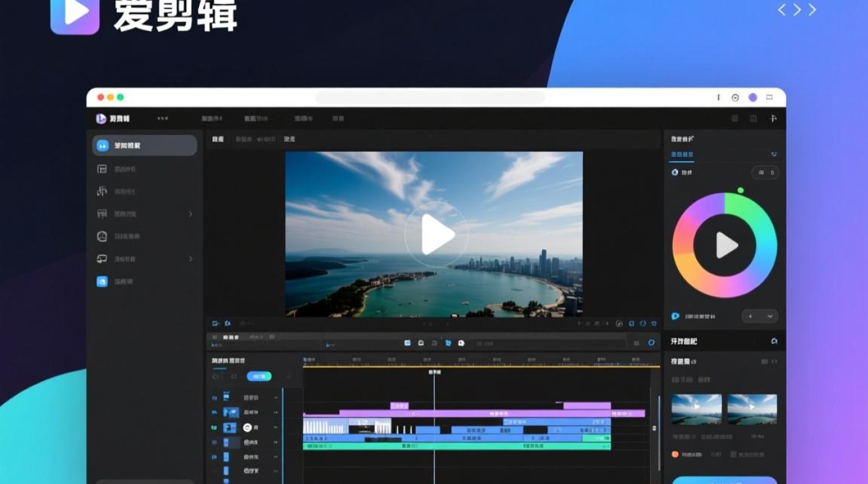Click the leftmost blue icon in the timeline toolbar center
This screenshot has width=868, height=484.
(x=408, y=343)
